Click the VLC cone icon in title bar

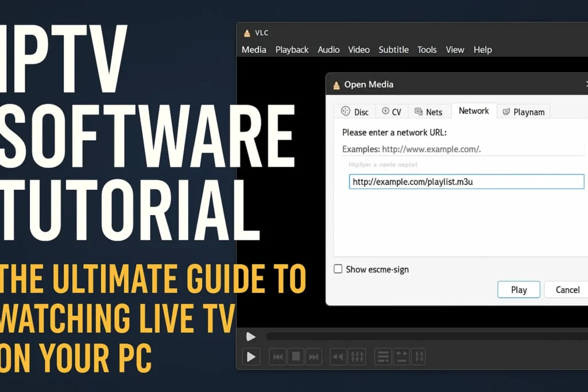247,33
